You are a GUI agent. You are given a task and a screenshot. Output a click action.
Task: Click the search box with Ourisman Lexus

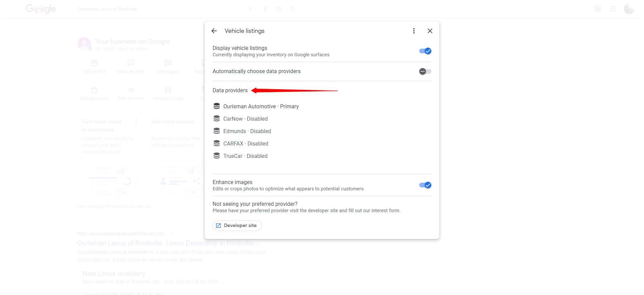tap(161, 9)
